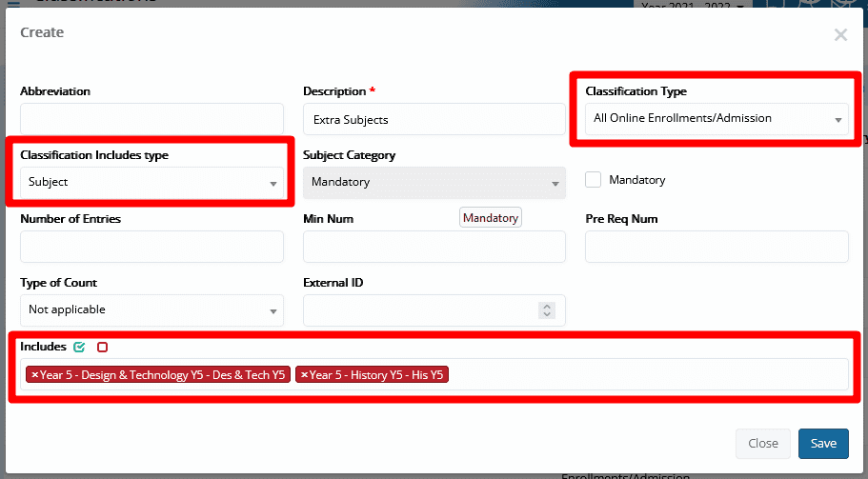Open the Type of Count dropdown
868x479 pixels.
[151, 309]
